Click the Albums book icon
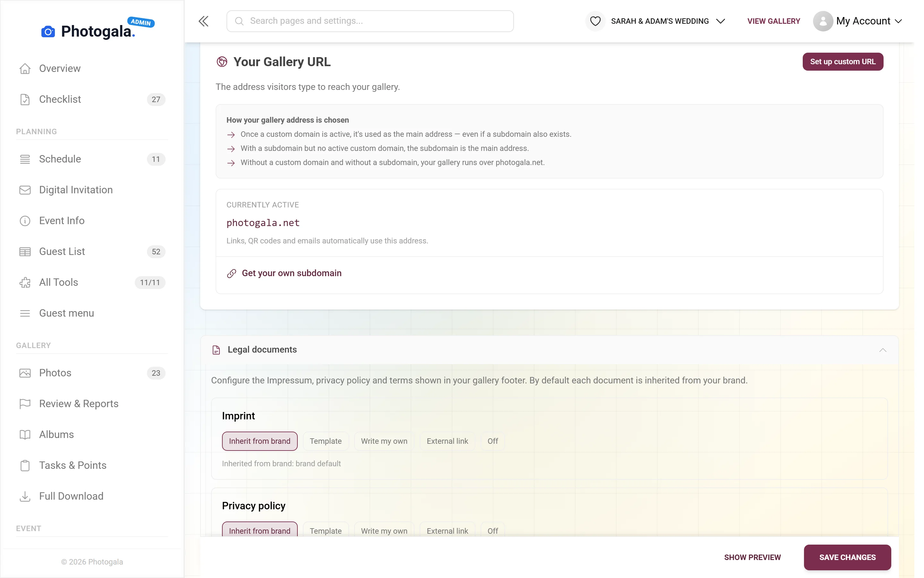This screenshot has height=578, width=924. tap(25, 435)
